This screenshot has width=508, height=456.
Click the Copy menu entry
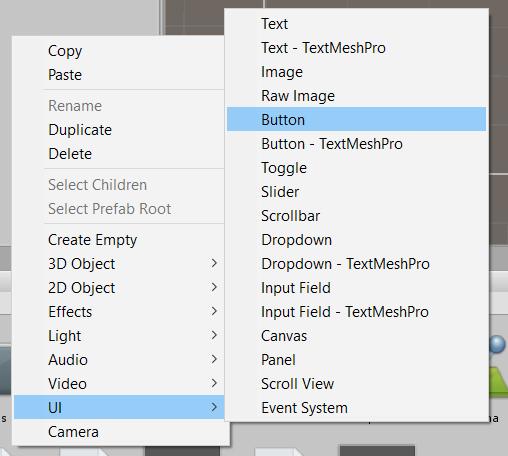point(119,51)
